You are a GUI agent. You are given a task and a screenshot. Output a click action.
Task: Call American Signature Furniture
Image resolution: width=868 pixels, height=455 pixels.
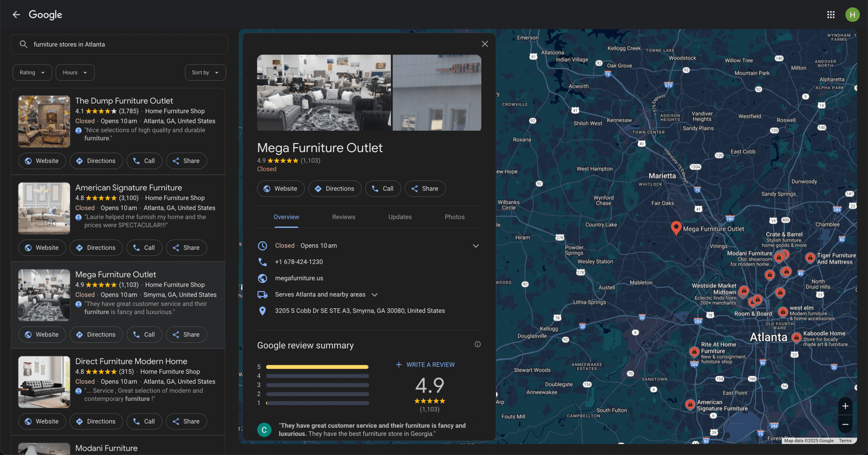point(144,248)
